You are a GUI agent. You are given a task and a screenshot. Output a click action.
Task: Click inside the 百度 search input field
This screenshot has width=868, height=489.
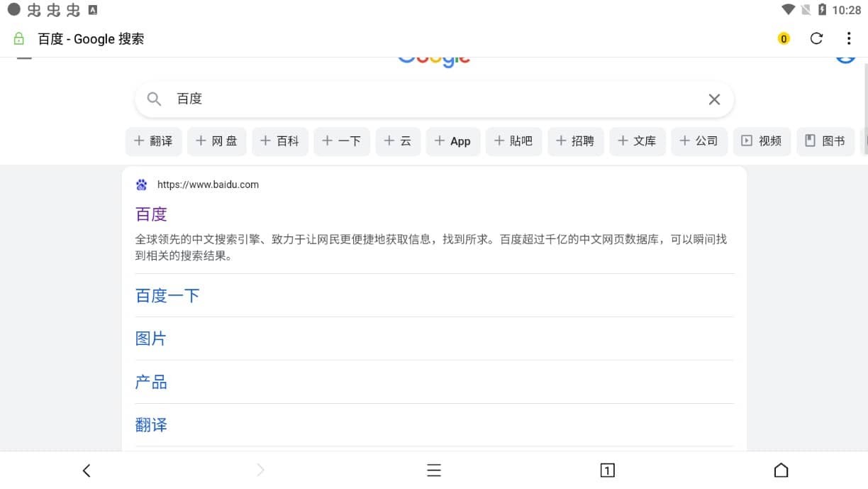coord(434,99)
